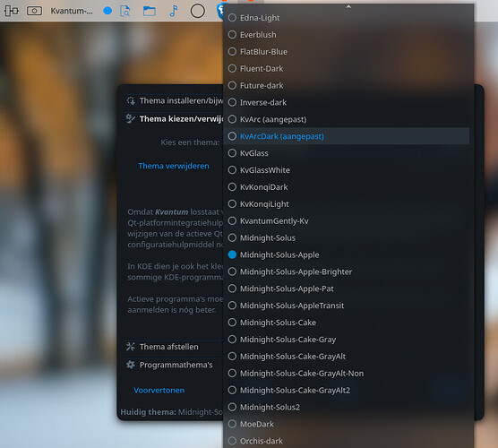Choose the Inverse-dark theme
The width and height of the screenshot is (498, 448).
(x=347, y=102)
